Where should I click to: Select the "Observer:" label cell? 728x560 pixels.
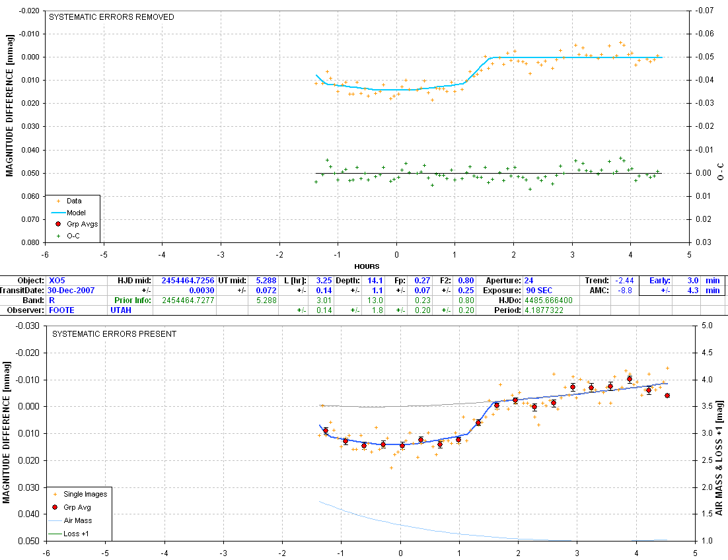click(26, 310)
